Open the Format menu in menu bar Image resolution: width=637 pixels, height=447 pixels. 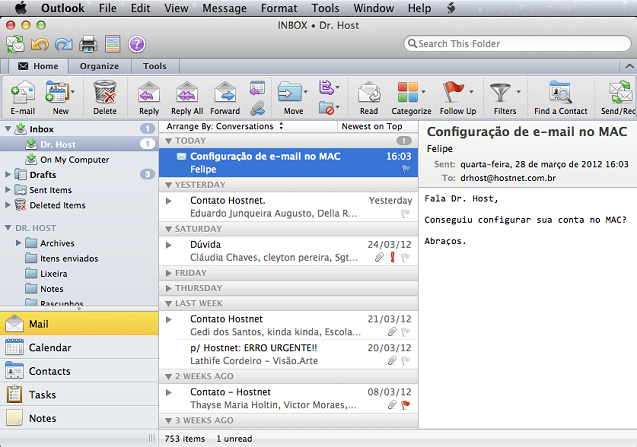279,8
